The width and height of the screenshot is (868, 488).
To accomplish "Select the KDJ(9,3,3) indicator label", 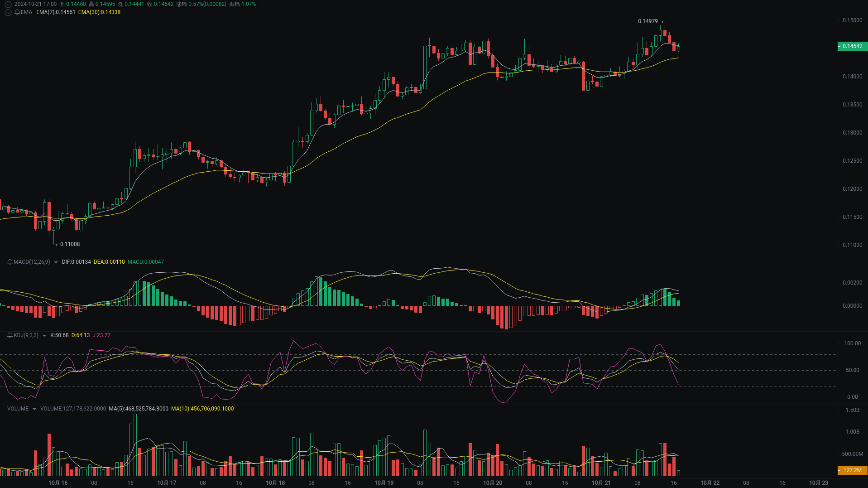I will [x=26, y=335].
